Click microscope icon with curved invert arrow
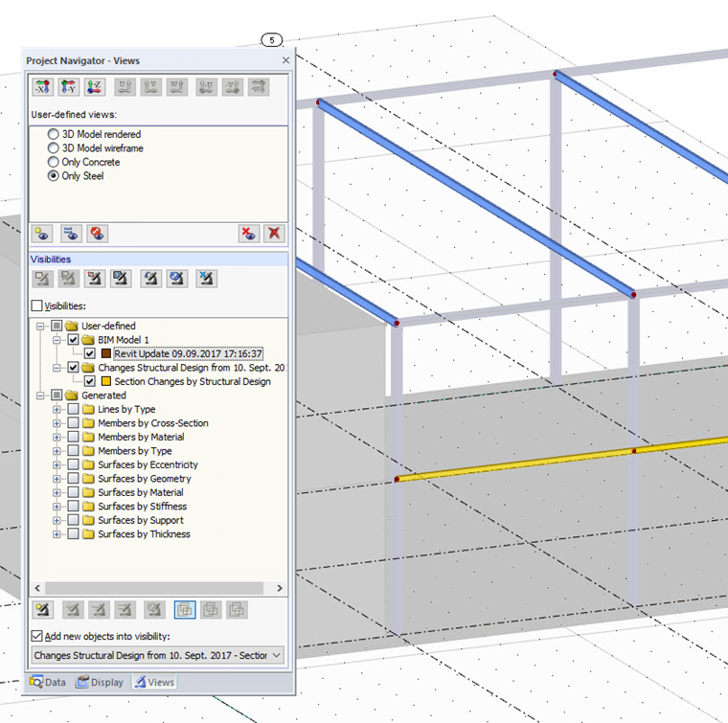The height and width of the screenshot is (723, 728). click(x=151, y=279)
